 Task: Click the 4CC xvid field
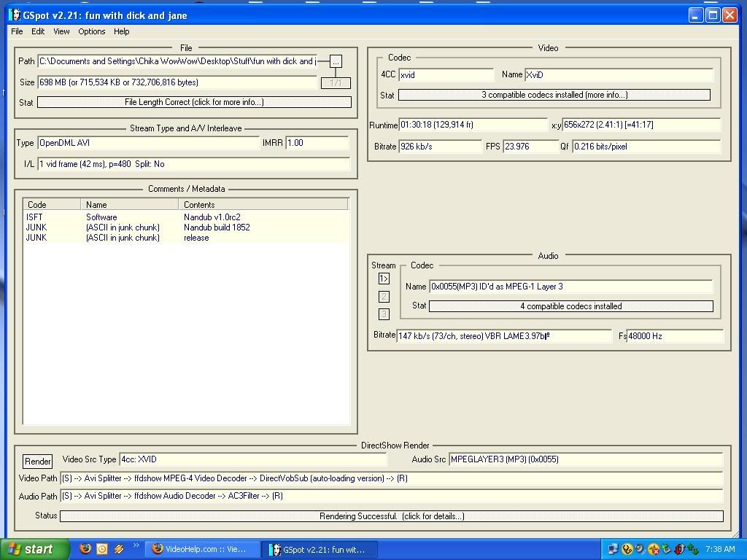click(x=446, y=75)
